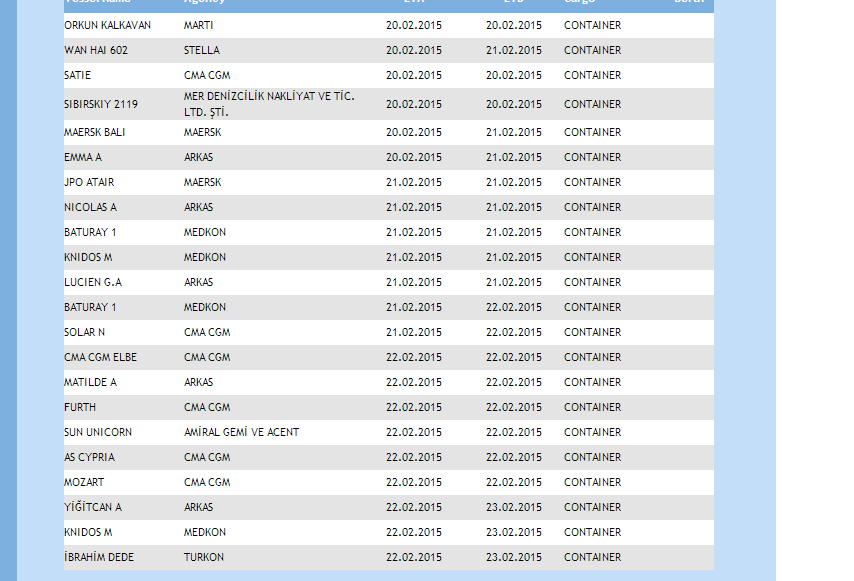The width and height of the screenshot is (854, 581).
Task: Click the WAN HAI 602 vessel cell
Action: [96, 51]
